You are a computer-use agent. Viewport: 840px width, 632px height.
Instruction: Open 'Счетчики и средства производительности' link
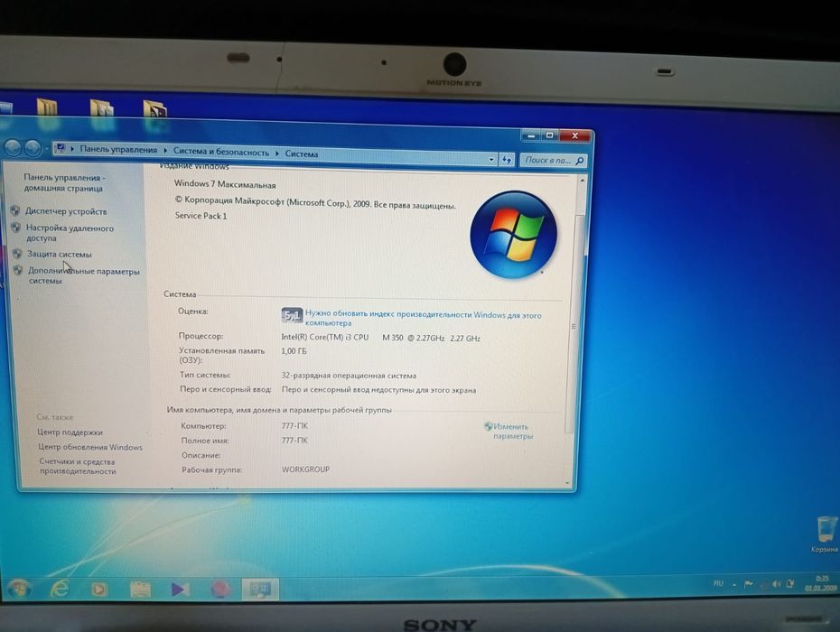(x=78, y=467)
